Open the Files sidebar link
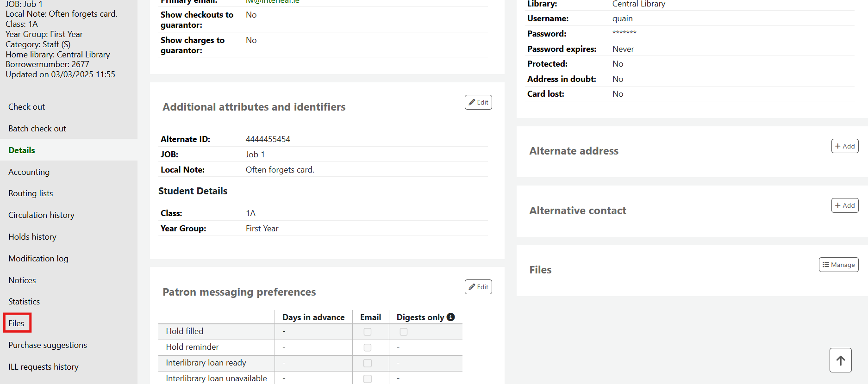This screenshot has width=868, height=384. pyautogui.click(x=16, y=323)
